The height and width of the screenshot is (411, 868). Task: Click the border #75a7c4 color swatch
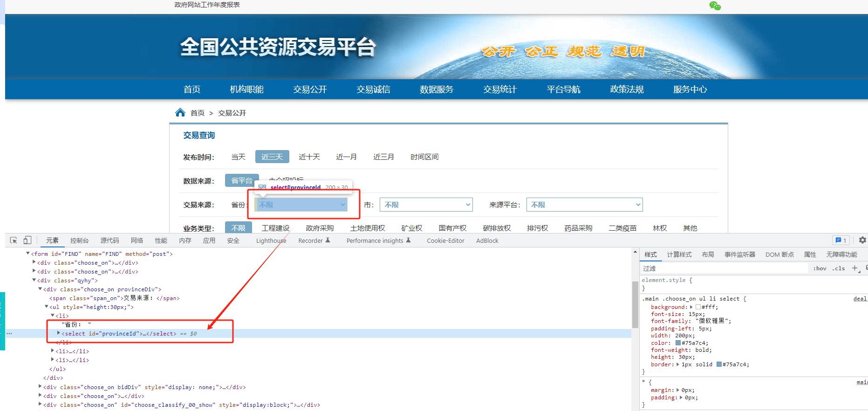pyautogui.click(x=719, y=364)
